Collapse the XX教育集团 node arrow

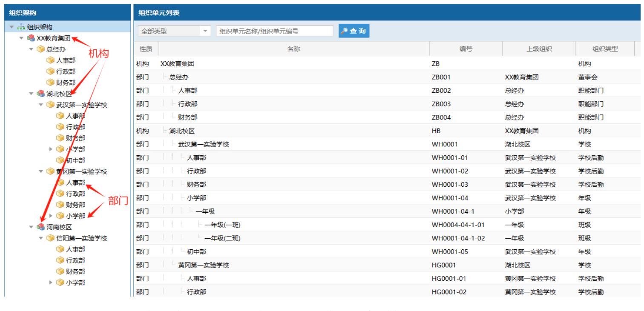coord(21,38)
